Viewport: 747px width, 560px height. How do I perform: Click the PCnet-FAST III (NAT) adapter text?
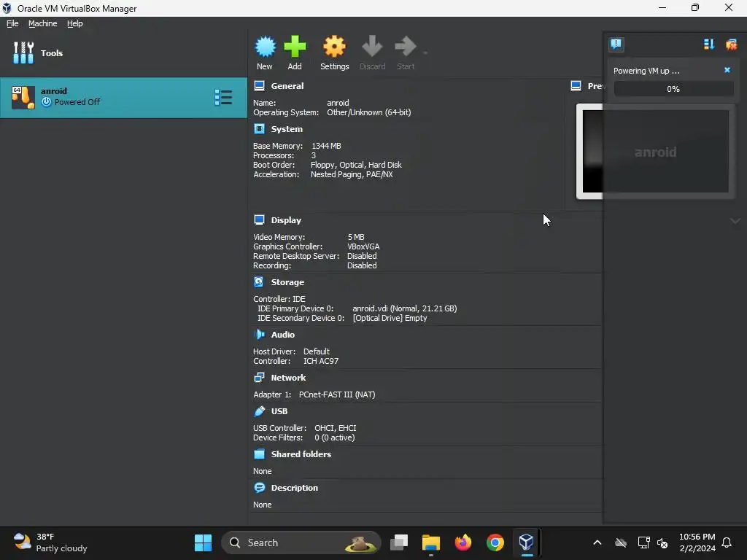click(337, 394)
